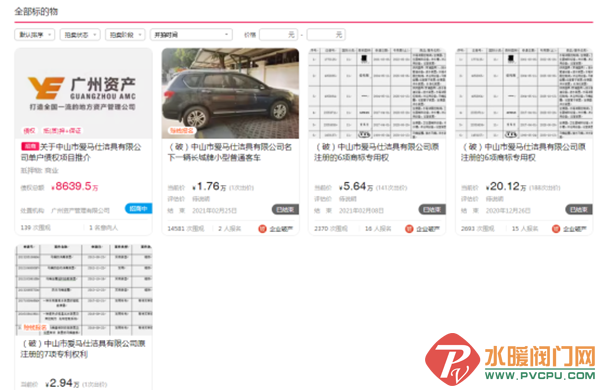Open the 6项商标专用权 listing priced 5.64万

[x=377, y=152]
